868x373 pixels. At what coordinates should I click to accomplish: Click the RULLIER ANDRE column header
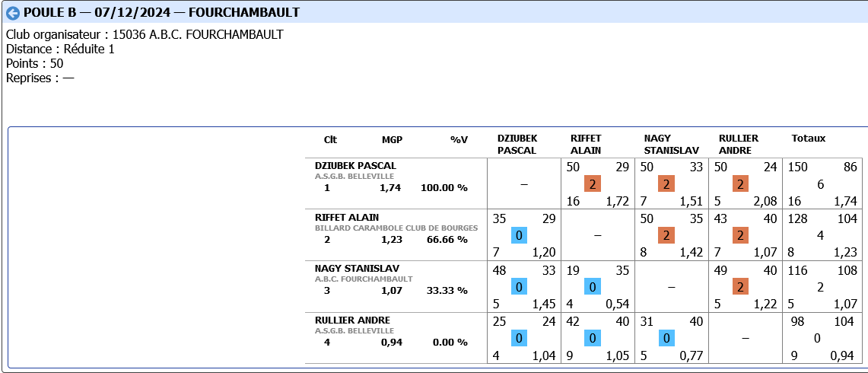point(739,144)
